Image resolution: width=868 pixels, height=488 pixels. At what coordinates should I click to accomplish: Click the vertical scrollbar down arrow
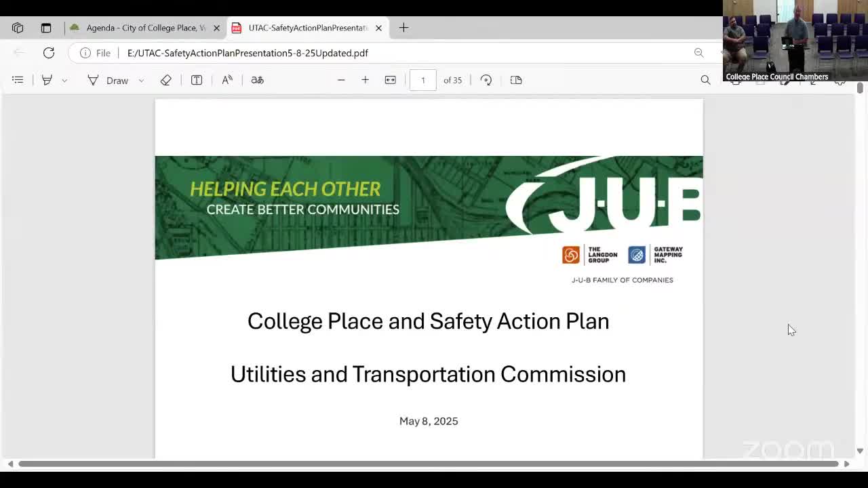pos(860,451)
